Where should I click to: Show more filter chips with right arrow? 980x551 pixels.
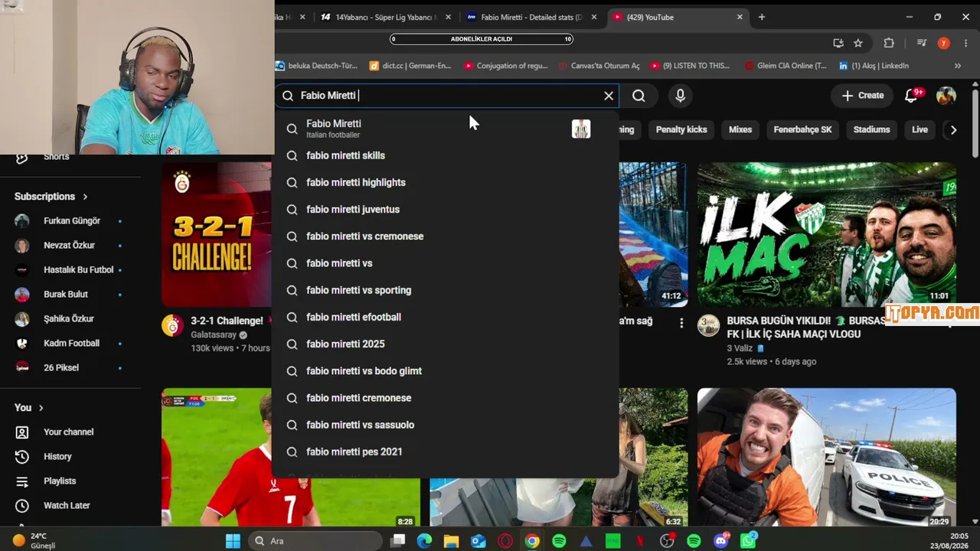(x=953, y=129)
